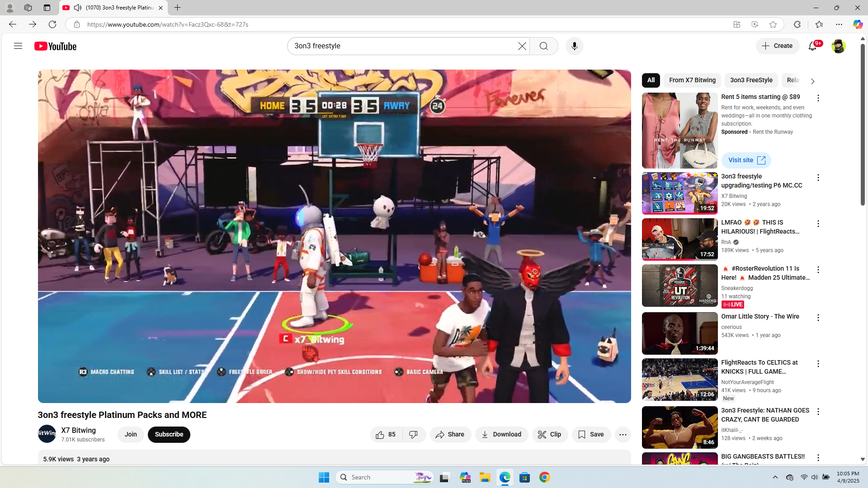Open Edge Copilot sidebar
The height and width of the screenshot is (488, 868).
(858, 24)
